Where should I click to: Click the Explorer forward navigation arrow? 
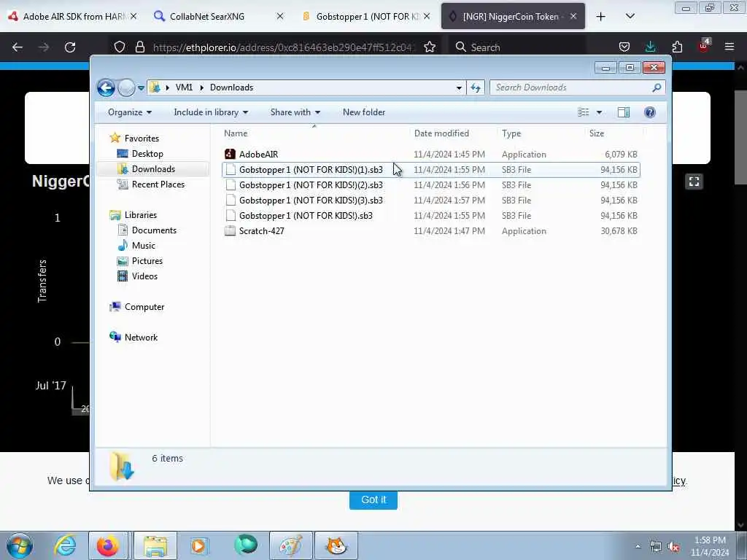[x=126, y=87]
